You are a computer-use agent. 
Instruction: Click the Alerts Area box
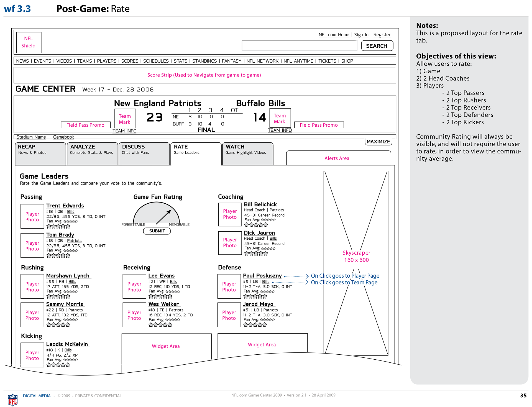click(338, 158)
